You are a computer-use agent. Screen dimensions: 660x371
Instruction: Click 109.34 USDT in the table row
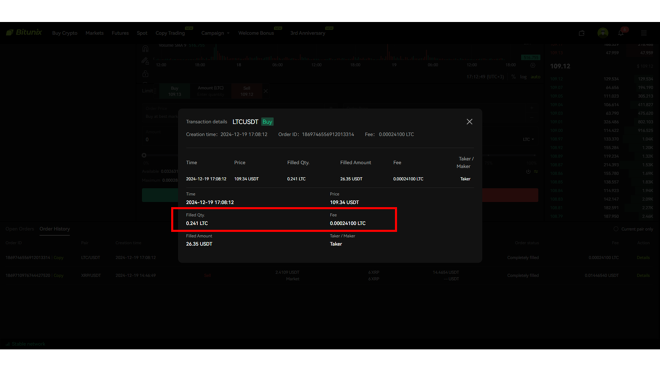pyautogui.click(x=246, y=179)
